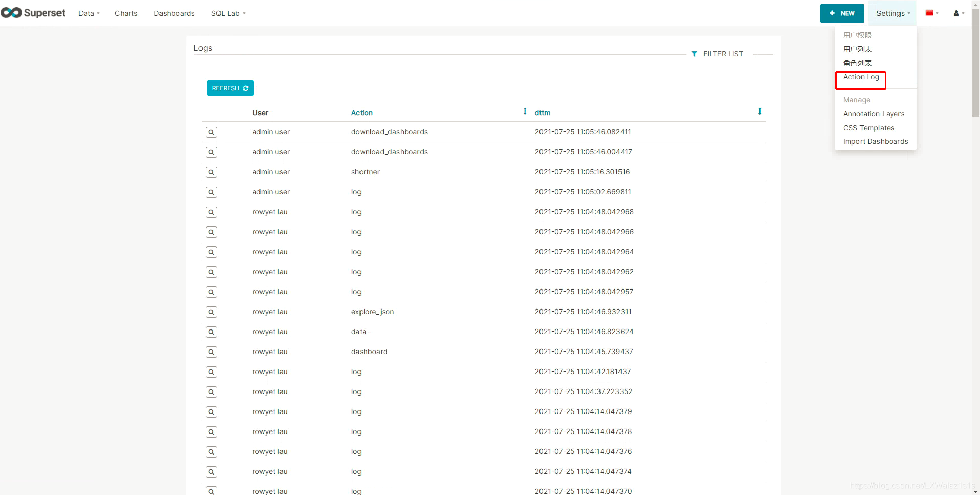Click FILTER LIST funnel control
Screen dimensions: 980x495
[717, 54]
